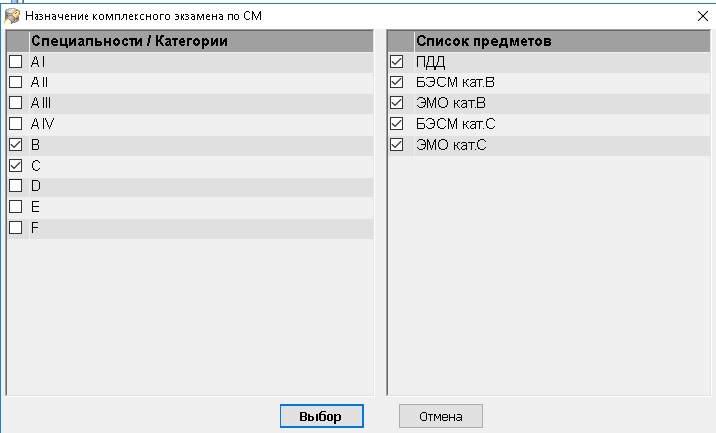
Task: Tick the A III category checkbox
Action: [x=16, y=103]
